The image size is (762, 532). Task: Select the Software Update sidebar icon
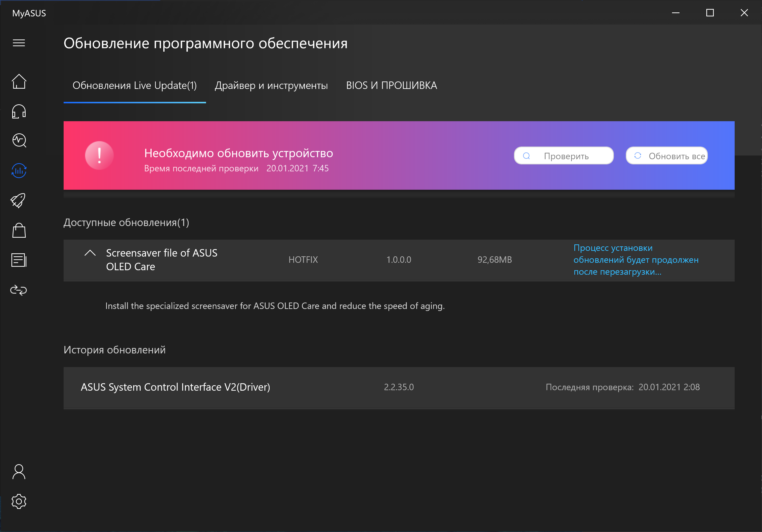tap(19, 171)
